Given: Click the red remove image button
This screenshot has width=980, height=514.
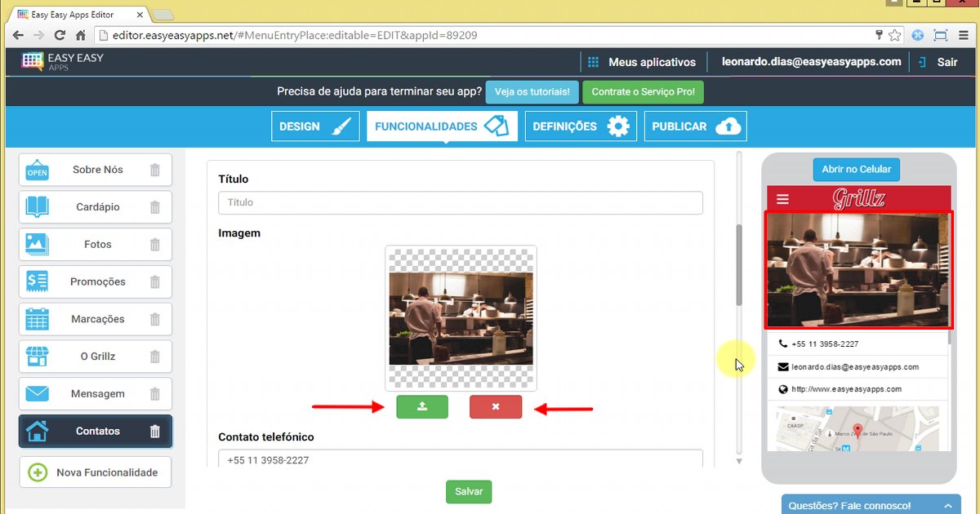Looking at the screenshot, I should coord(495,406).
